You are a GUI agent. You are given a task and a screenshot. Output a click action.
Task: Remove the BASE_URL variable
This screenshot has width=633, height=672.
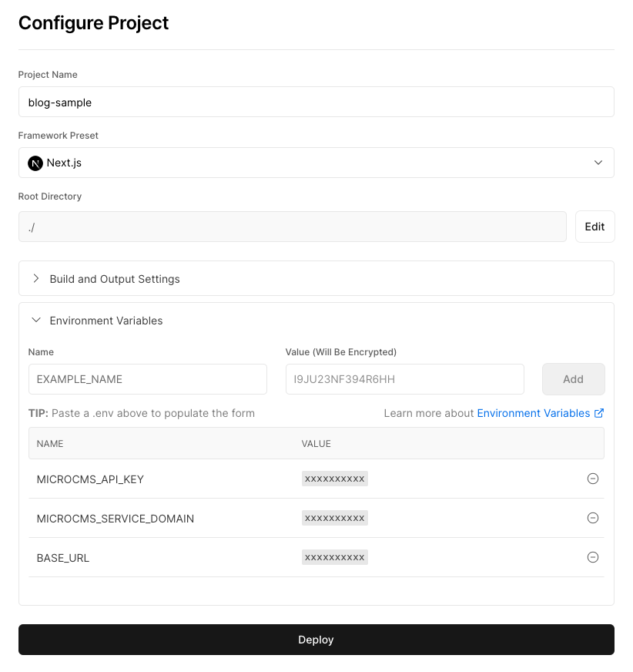(x=593, y=558)
